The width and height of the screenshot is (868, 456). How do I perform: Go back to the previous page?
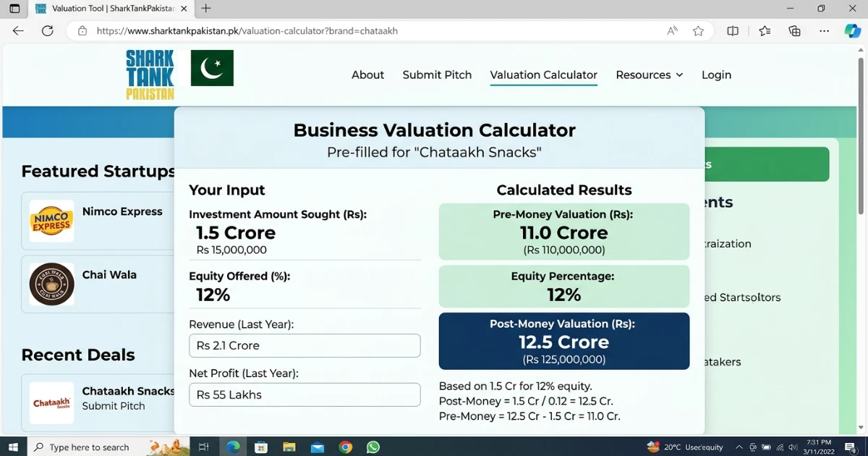(x=18, y=31)
